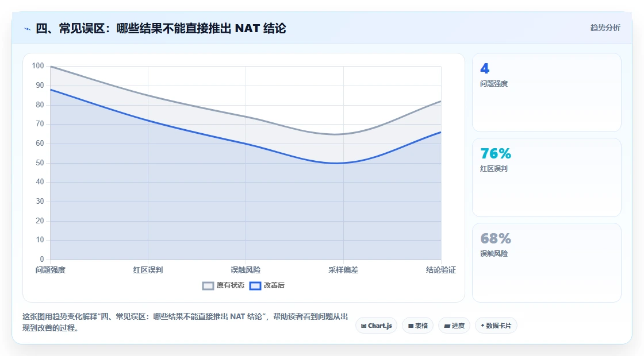Click the 68% value text
This screenshot has height=356, width=644.
(496, 238)
